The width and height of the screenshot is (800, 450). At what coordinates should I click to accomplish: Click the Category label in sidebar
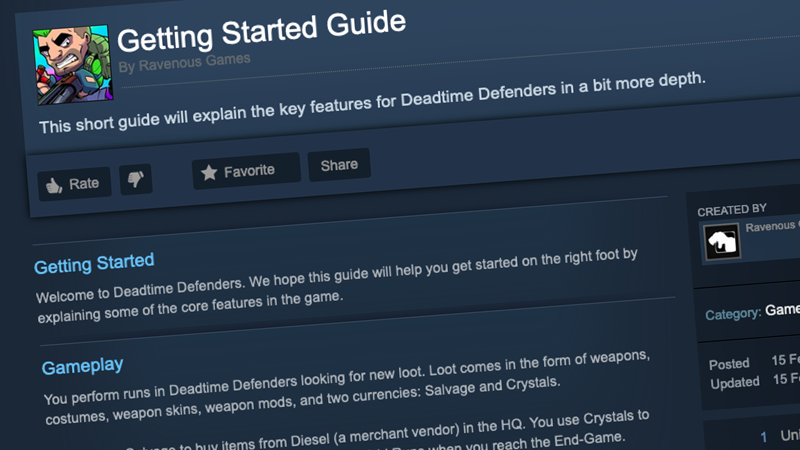(733, 313)
